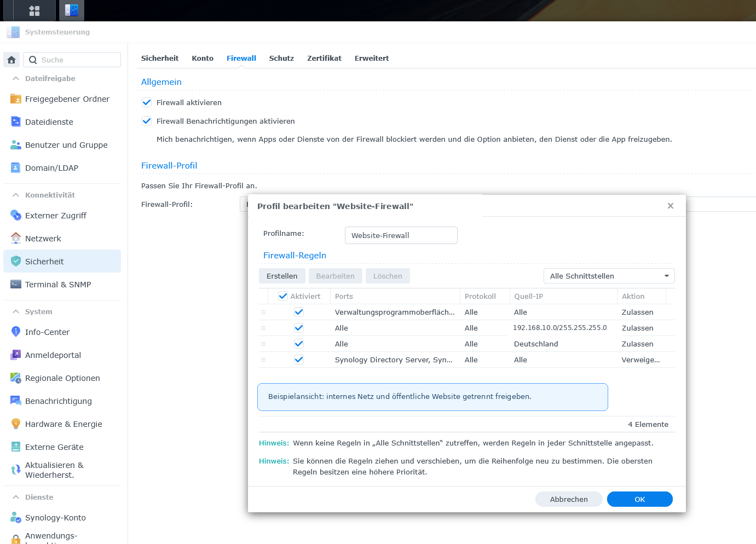Toggle Firewall aktivieren checkbox

point(147,102)
